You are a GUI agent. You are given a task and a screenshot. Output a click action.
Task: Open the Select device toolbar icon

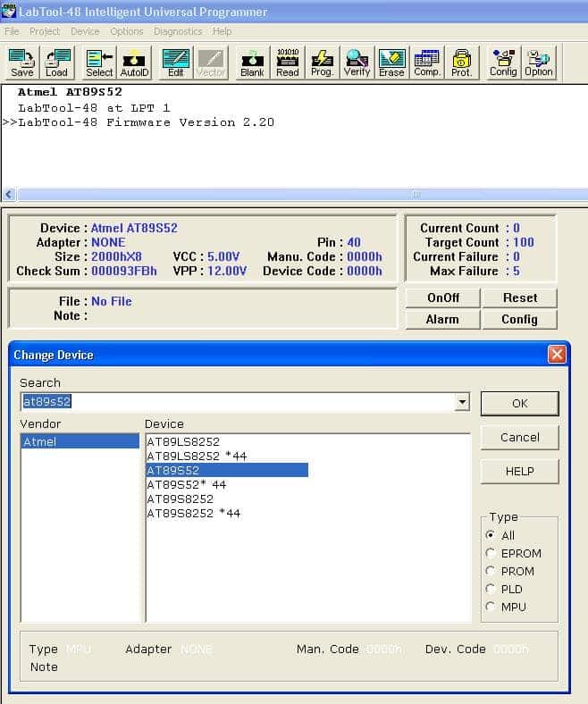point(99,63)
